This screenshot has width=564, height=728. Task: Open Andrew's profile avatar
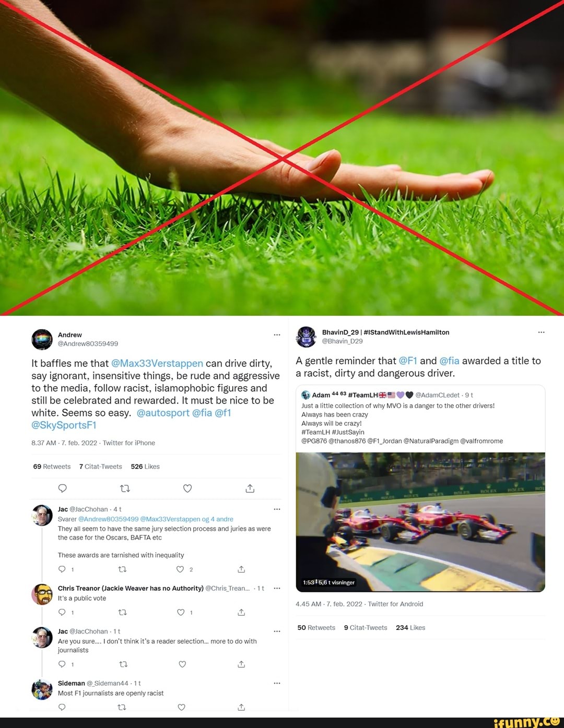point(42,339)
